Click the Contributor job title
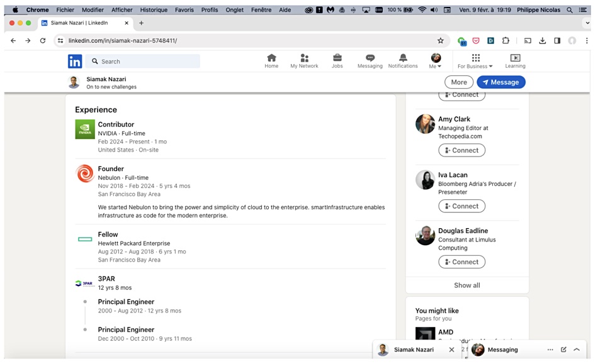Viewport: 598px width, 364px height. pyautogui.click(x=116, y=124)
